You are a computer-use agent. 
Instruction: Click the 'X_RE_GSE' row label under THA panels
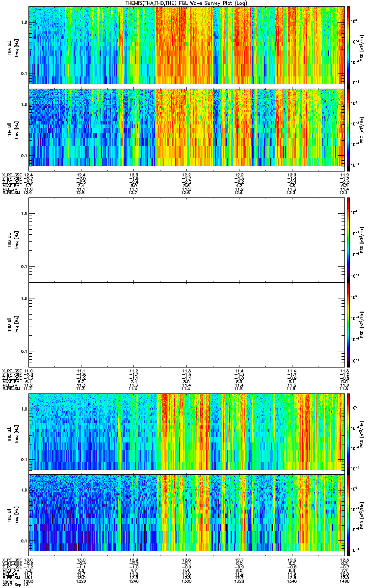(x=12, y=174)
